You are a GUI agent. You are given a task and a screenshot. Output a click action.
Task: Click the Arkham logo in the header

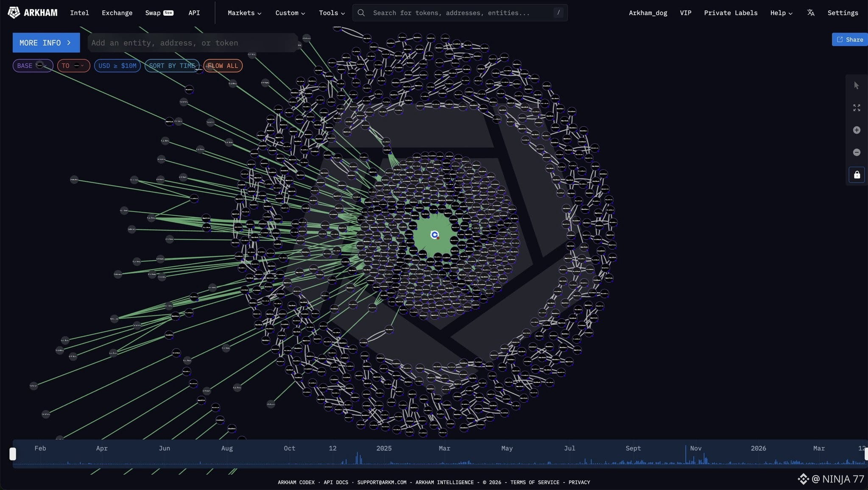pos(33,13)
